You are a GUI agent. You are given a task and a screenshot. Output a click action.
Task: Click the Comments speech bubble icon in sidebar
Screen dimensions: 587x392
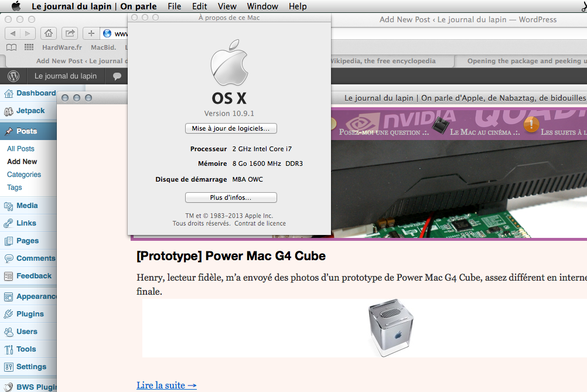tap(9, 258)
